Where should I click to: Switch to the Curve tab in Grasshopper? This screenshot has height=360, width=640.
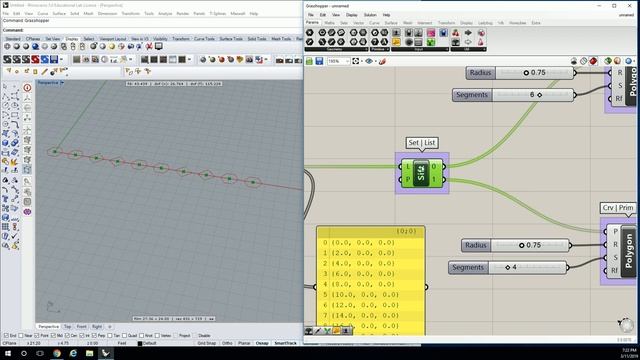tap(374, 23)
